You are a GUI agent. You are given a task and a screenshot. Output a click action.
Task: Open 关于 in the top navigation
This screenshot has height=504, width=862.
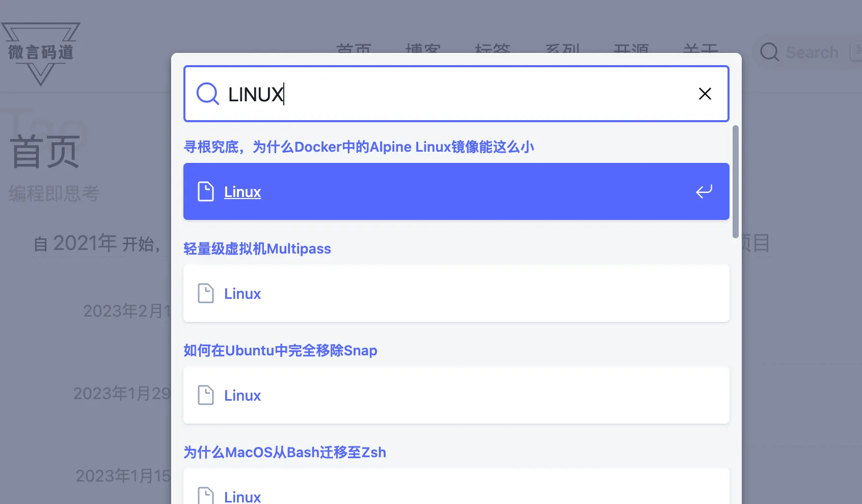[701, 49]
